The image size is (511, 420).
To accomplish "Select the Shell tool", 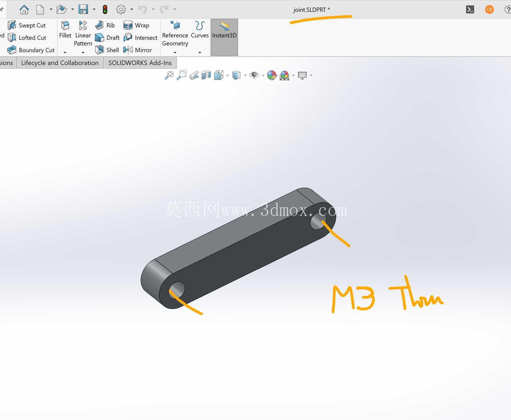I will point(107,50).
